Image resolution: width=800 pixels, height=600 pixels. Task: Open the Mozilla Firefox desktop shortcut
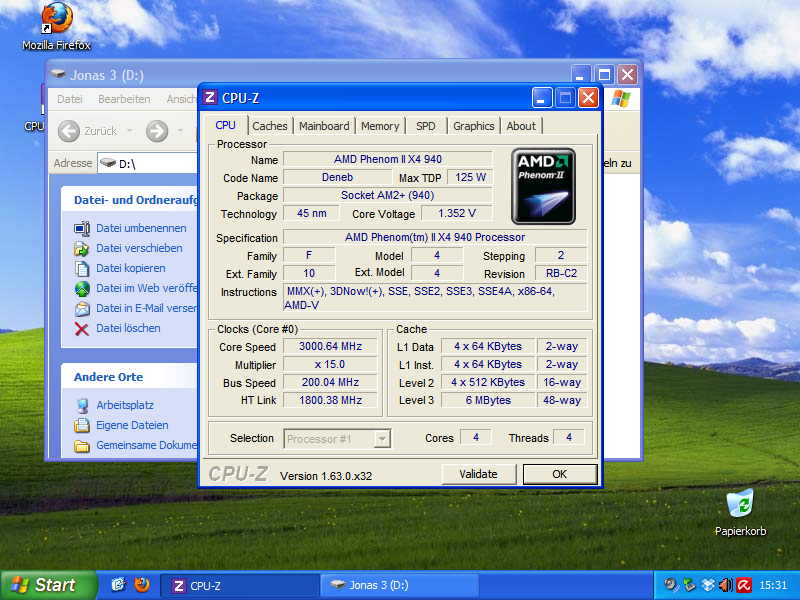[x=56, y=27]
